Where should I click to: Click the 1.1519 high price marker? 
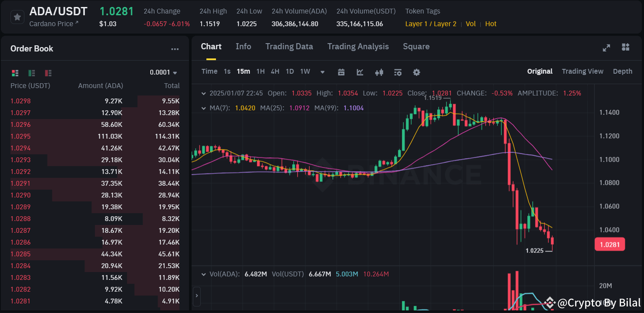pyautogui.click(x=432, y=98)
